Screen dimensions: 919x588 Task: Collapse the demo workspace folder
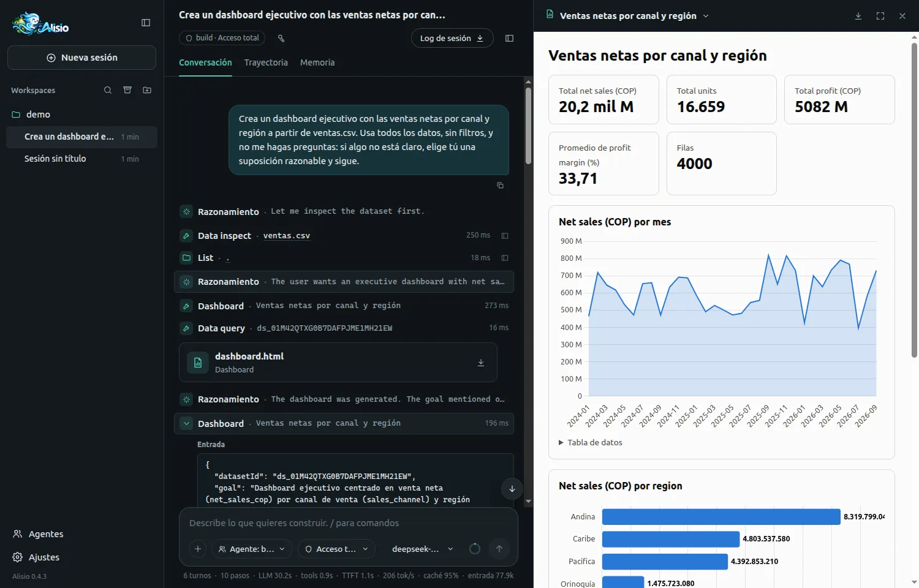[81, 115]
